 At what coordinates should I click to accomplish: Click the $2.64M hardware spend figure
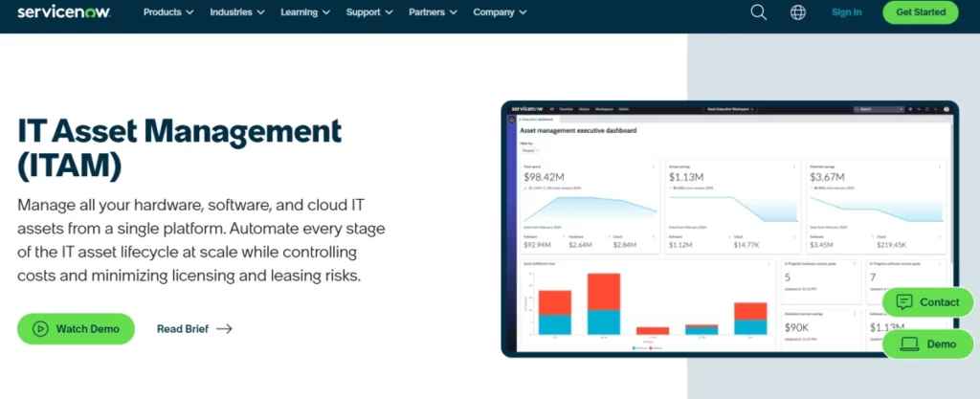580,245
